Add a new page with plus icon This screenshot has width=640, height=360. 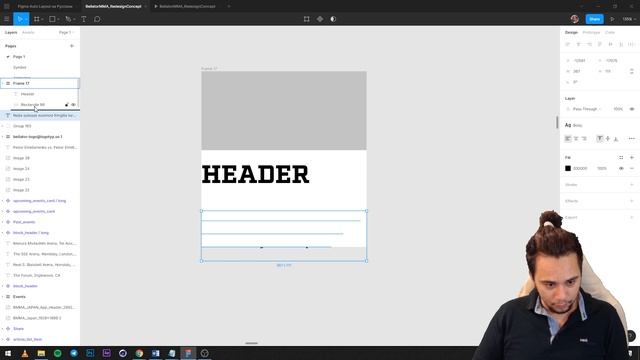click(72, 46)
